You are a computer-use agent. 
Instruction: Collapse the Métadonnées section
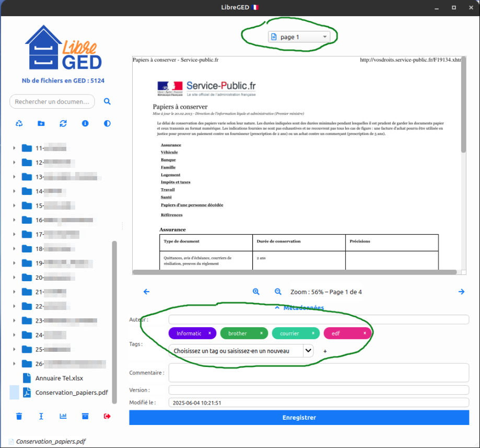coord(299,308)
